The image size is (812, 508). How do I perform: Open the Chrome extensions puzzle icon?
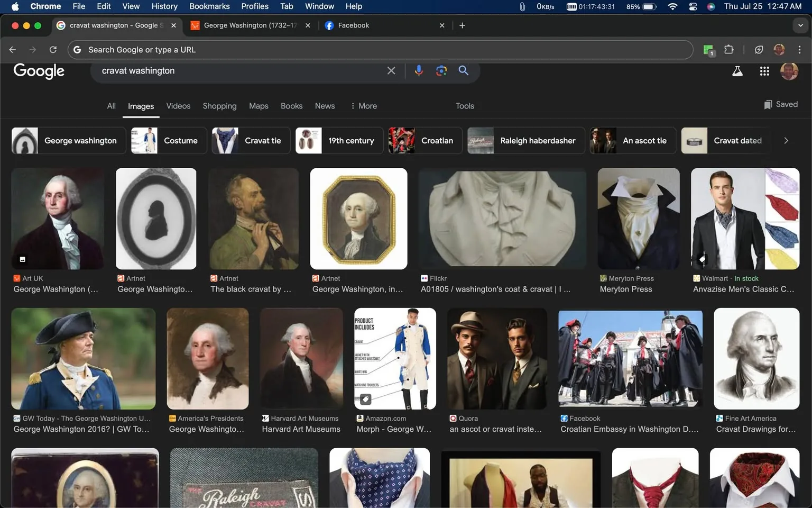coord(728,49)
